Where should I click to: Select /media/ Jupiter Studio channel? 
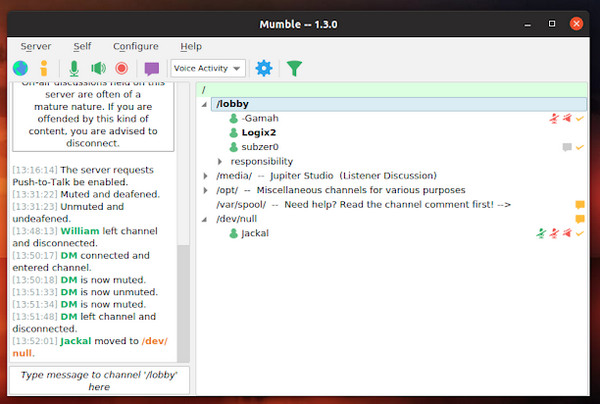[x=326, y=176]
